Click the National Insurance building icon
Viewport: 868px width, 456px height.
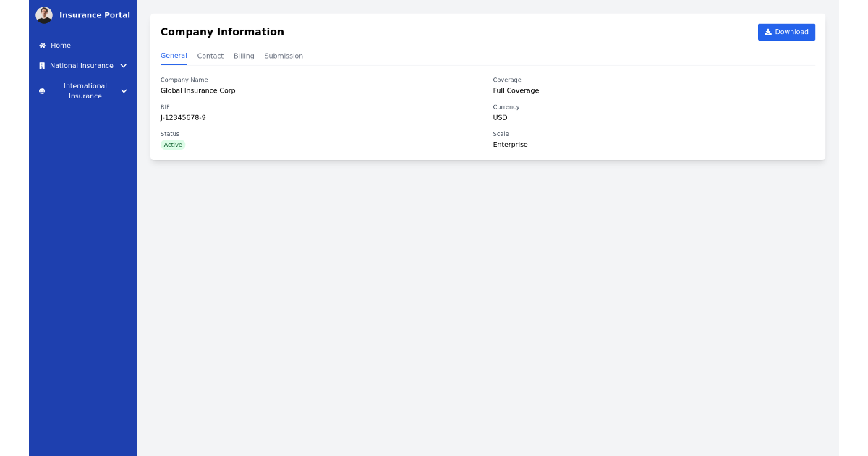coord(42,66)
